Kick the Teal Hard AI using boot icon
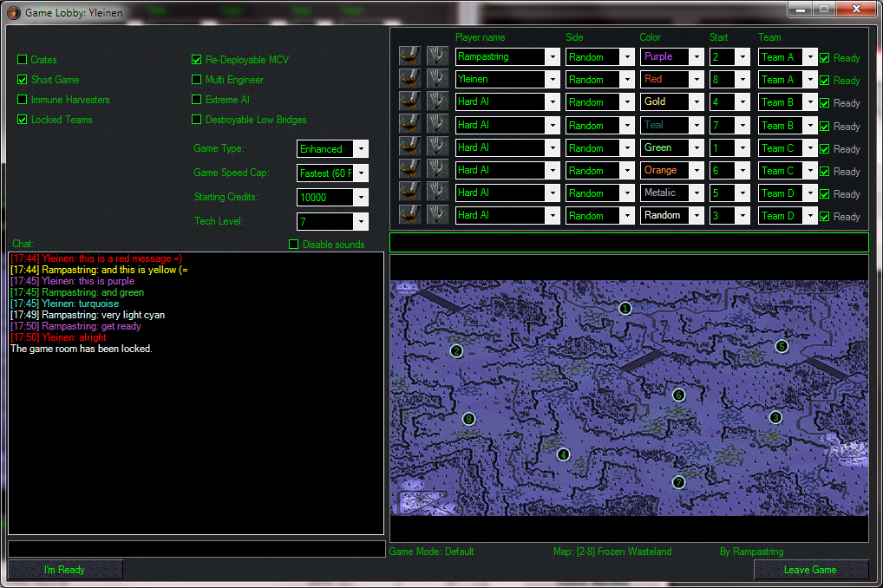 point(409,125)
